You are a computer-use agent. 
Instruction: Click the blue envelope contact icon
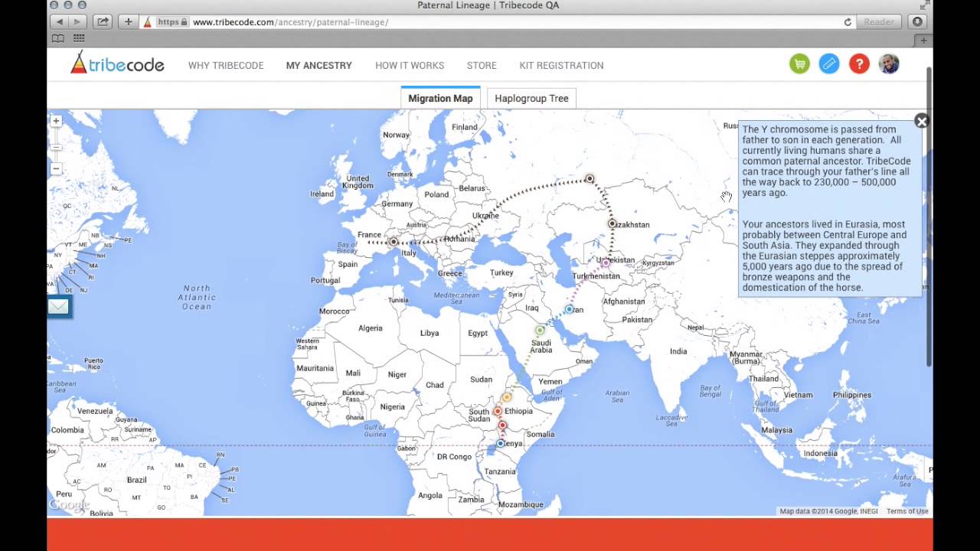[59, 307]
